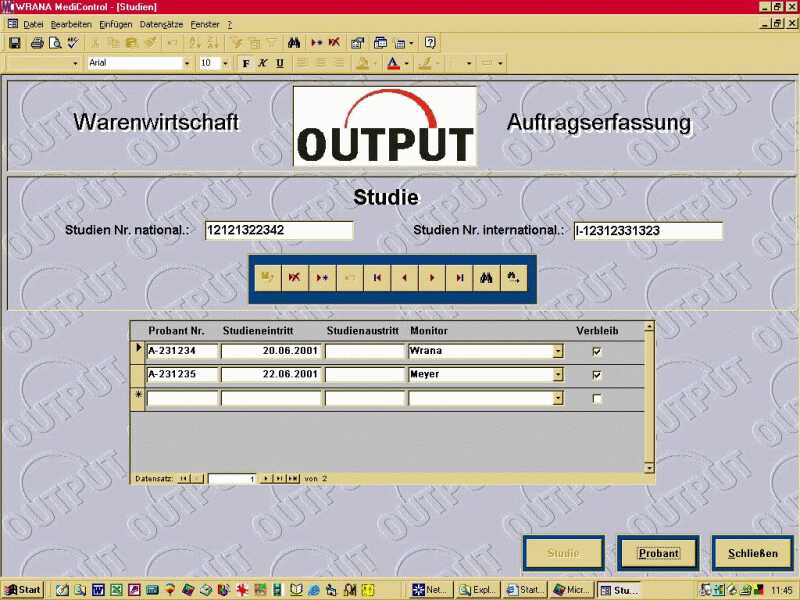Open the Database Window toolbar icon
Image resolution: width=800 pixels, height=600 pixels.
pos(381,43)
